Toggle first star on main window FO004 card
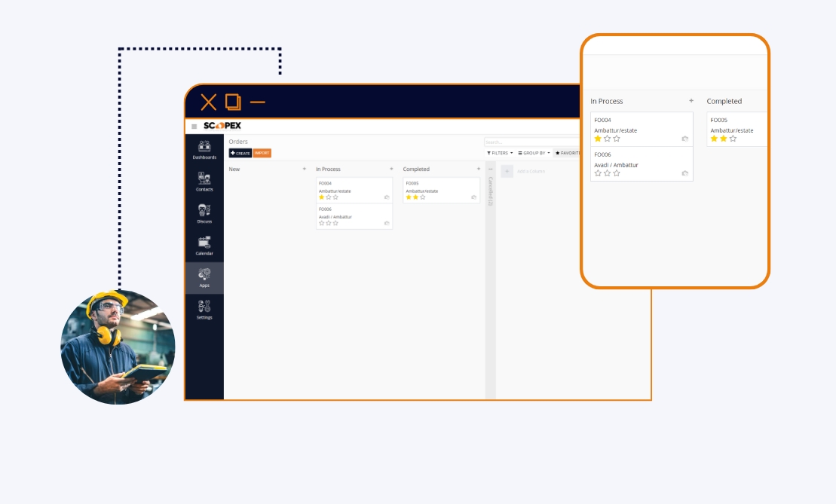The height and width of the screenshot is (504, 836). click(321, 197)
